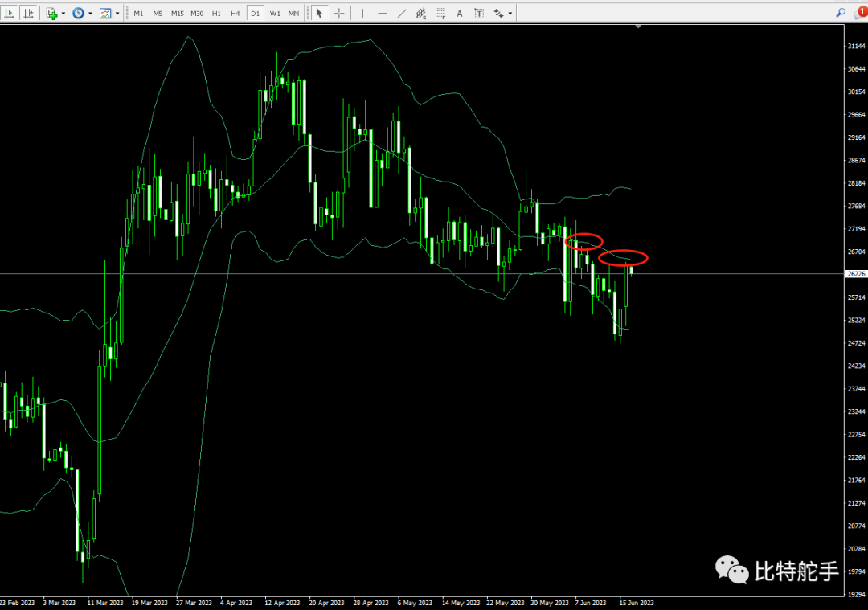Open the arrows symbols tool
The image size is (868, 610).
click(x=499, y=14)
